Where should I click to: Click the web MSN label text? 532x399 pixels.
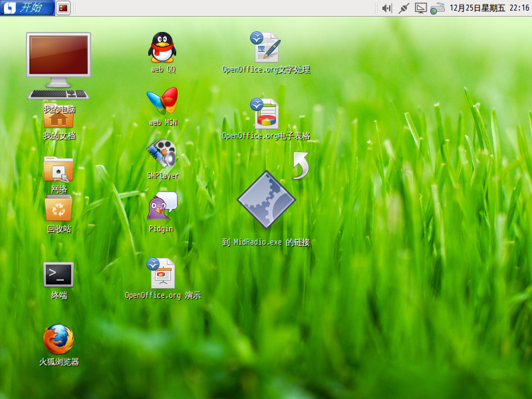163,122
